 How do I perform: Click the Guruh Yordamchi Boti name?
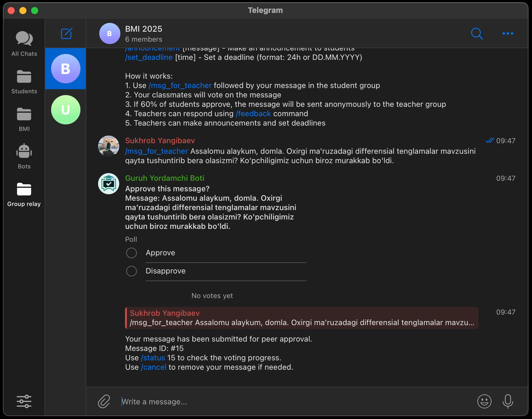pyautogui.click(x=165, y=178)
